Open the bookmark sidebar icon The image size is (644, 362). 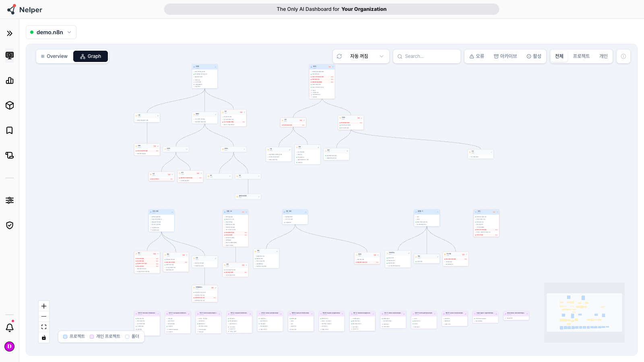tap(10, 130)
